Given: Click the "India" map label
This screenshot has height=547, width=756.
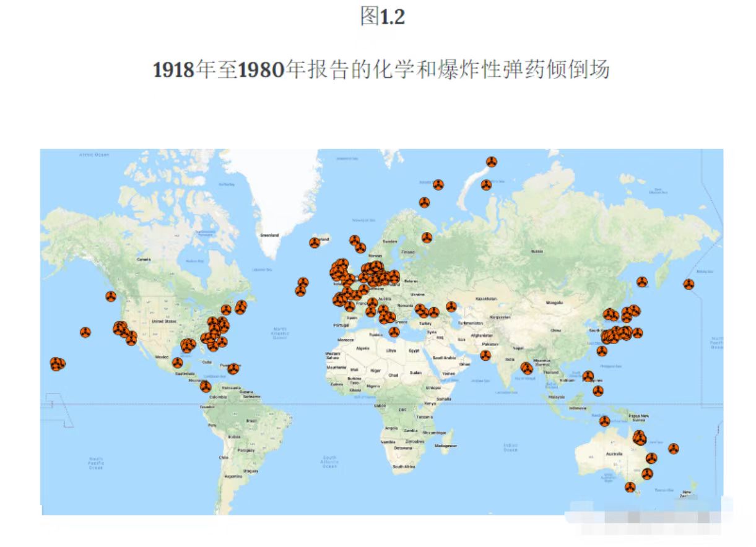Looking at the screenshot, I should point(510,359).
